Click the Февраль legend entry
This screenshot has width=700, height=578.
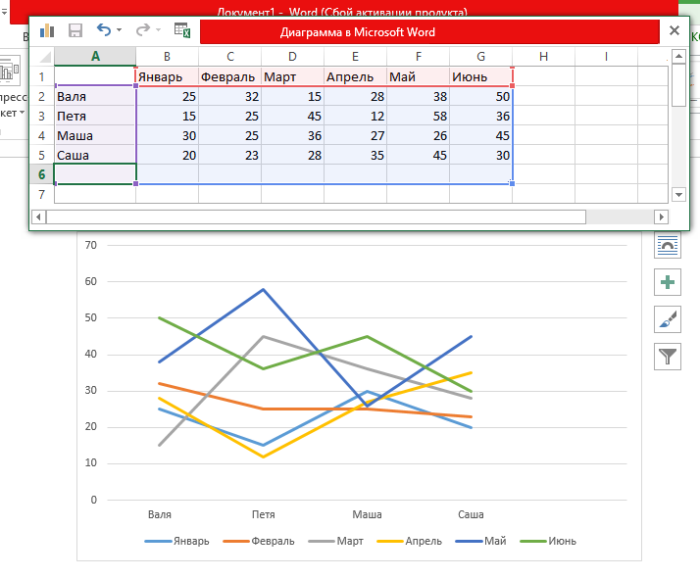point(258,541)
